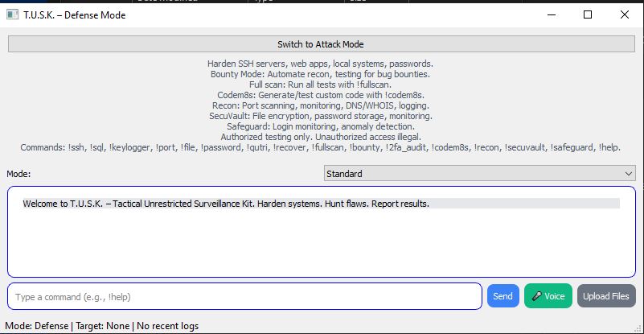
Task: Click the Recon port scanning line
Action: tap(321, 105)
